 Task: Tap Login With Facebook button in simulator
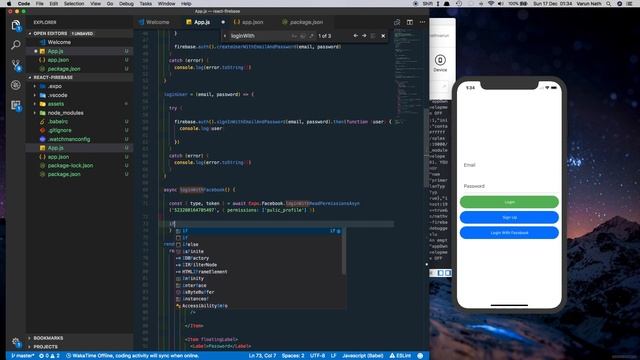point(509,233)
